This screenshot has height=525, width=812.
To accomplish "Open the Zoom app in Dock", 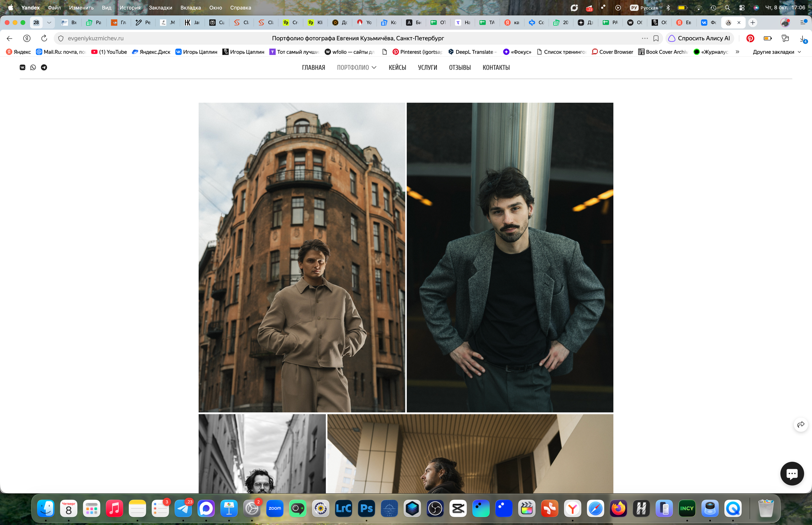I will point(275,509).
